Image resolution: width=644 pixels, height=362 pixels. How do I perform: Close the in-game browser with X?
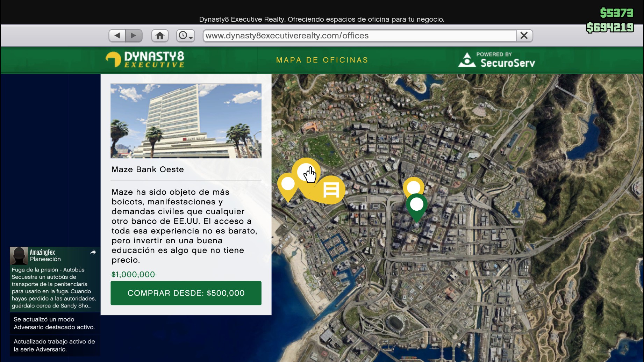[x=524, y=36]
